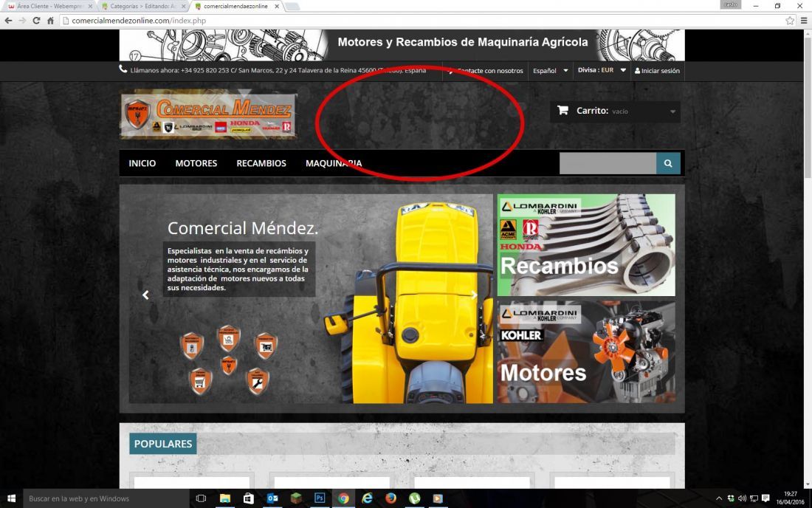
Task: Reload the page with the refresh icon
Action: pos(36,21)
